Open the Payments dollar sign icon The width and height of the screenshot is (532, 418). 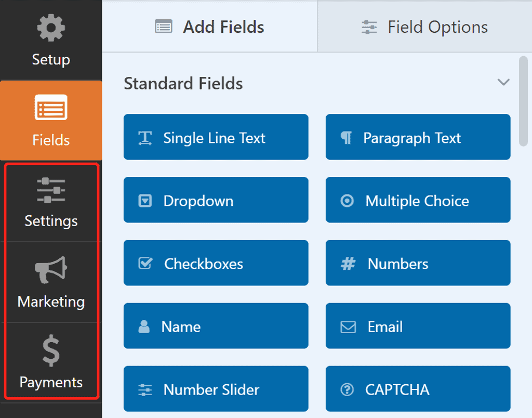pyautogui.click(x=51, y=351)
